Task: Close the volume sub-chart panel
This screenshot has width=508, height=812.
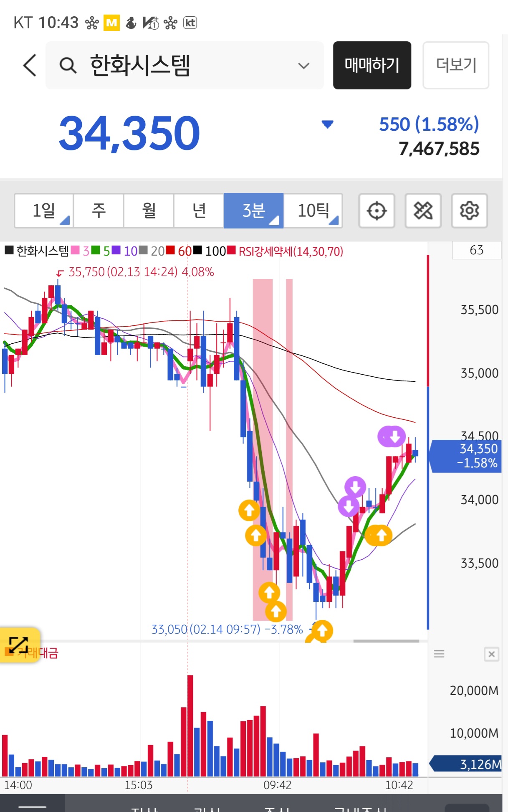Action: pyautogui.click(x=491, y=654)
